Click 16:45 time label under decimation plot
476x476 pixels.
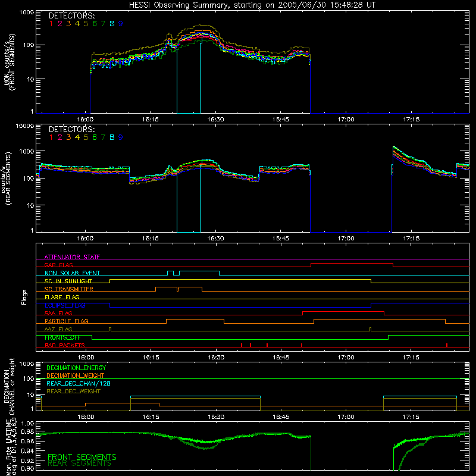[281, 417]
